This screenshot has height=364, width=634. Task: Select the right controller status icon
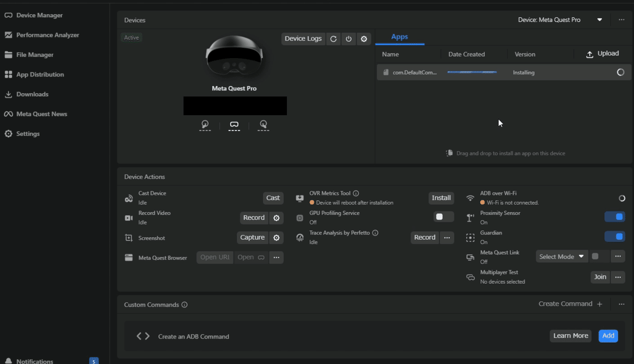[x=263, y=125]
